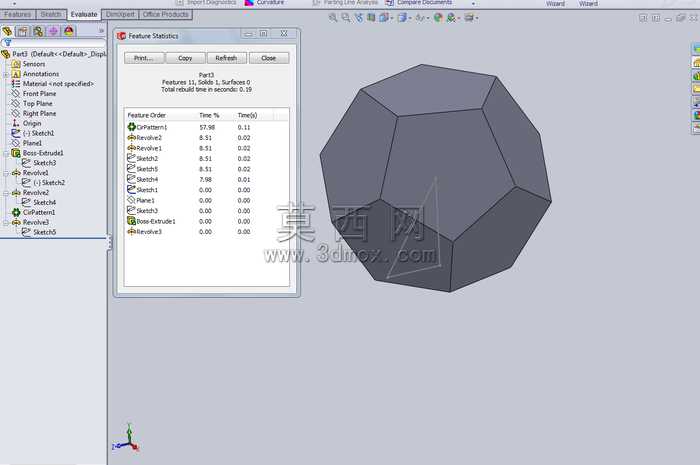Switch to the Sketch tab

click(51, 14)
